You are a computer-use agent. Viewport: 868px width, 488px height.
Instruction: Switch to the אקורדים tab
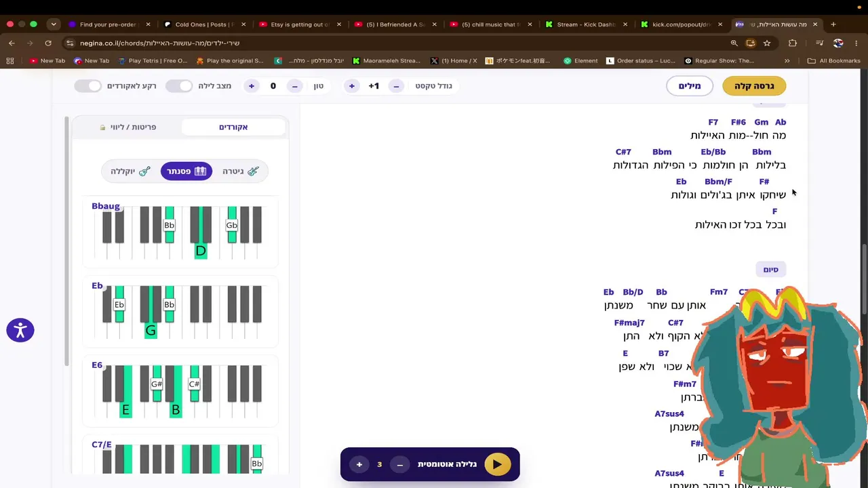coord(233,127)
